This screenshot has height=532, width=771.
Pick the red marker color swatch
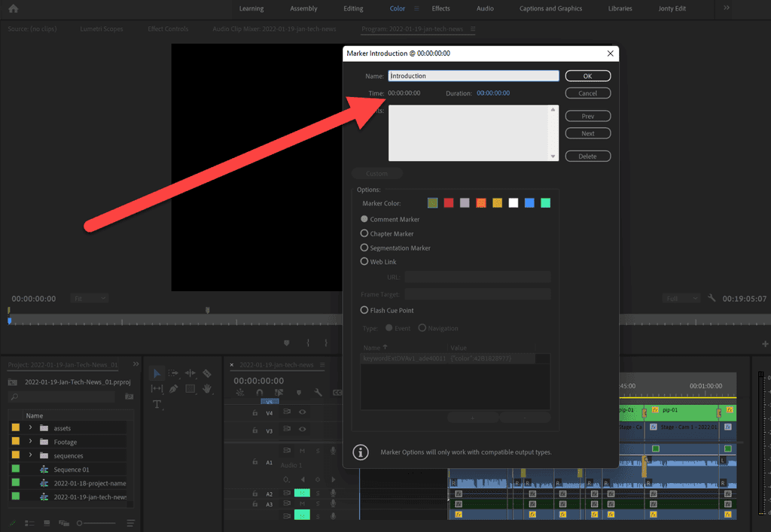pos(449,203)
